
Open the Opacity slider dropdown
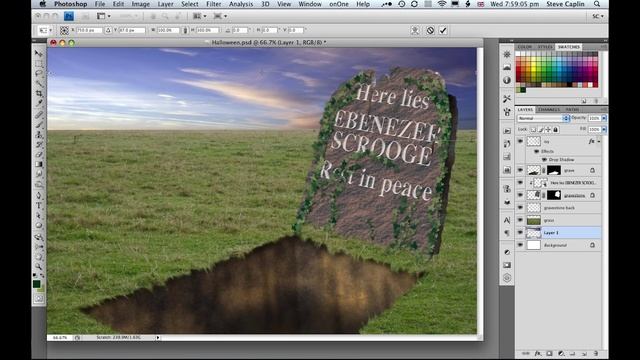coord(604,118)
